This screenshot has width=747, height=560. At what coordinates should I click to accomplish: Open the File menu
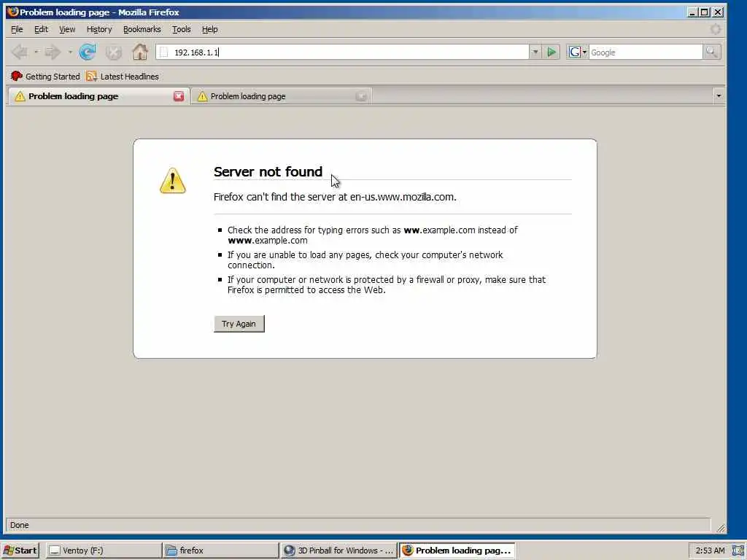17,29
